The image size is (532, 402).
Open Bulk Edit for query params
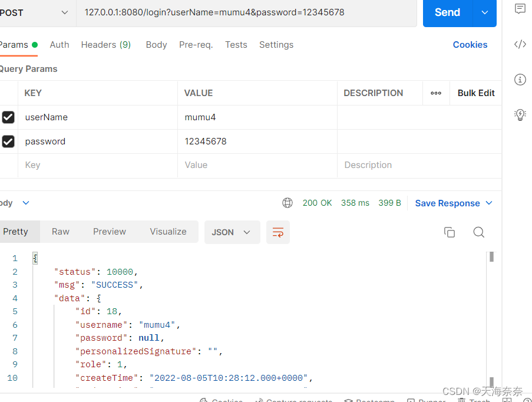click(475, 93)
